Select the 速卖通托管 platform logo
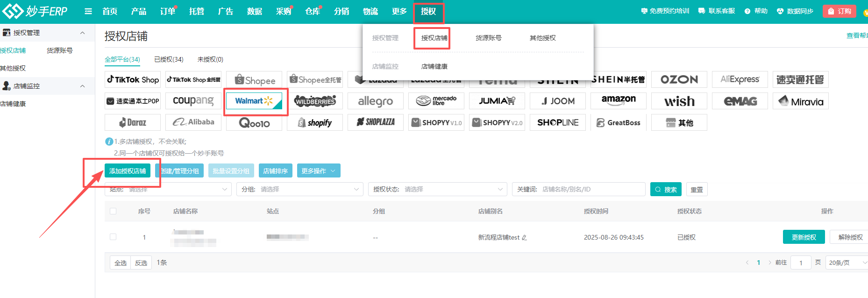 click(801, 79)
